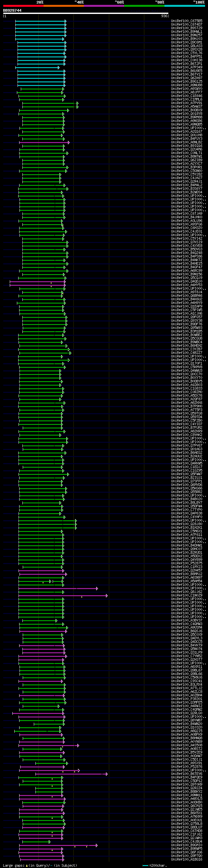Select hit label UniRef100_P52876
The image size is (208, 868).
click(187, 767)
